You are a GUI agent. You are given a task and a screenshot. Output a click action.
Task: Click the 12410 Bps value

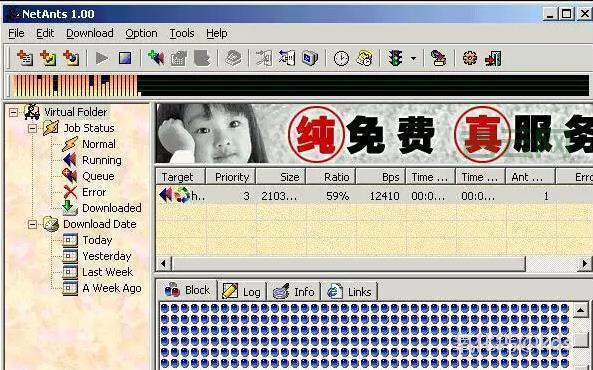(x=385, y=196)
